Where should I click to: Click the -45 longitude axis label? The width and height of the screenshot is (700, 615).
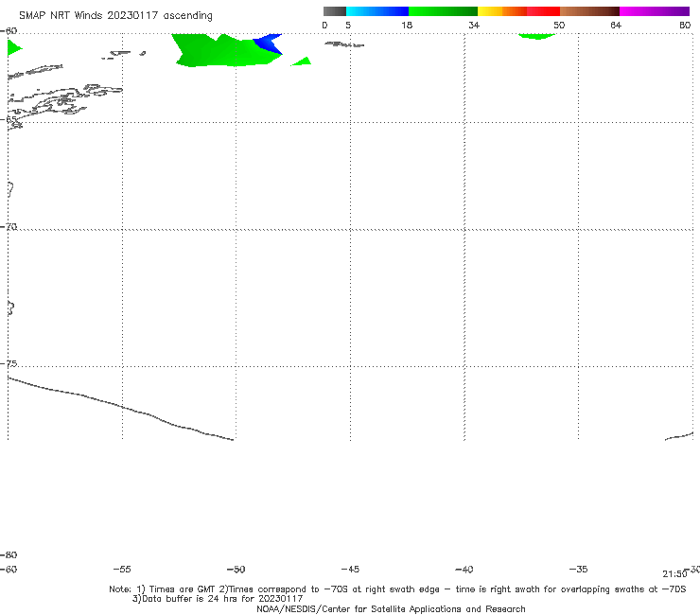coord(350,570)
